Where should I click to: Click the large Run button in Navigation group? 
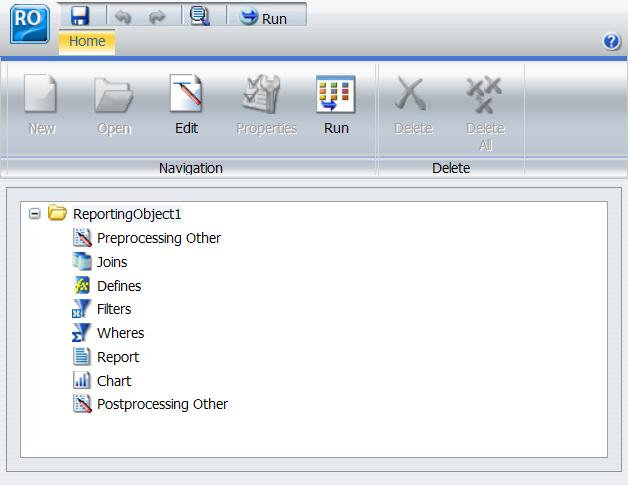pyautogui.click(x=336, y=105)
